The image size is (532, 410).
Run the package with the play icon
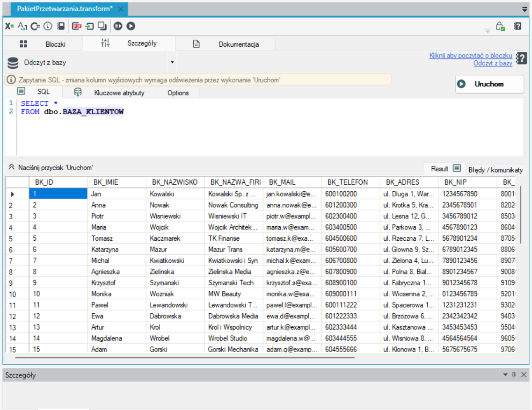tap(131, 26)
